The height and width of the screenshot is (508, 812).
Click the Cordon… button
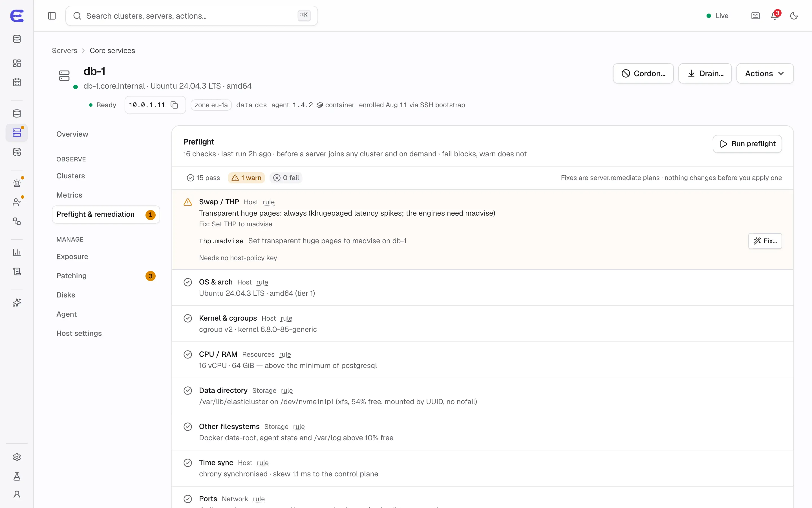pyautogui.click(x=643, y=74)
